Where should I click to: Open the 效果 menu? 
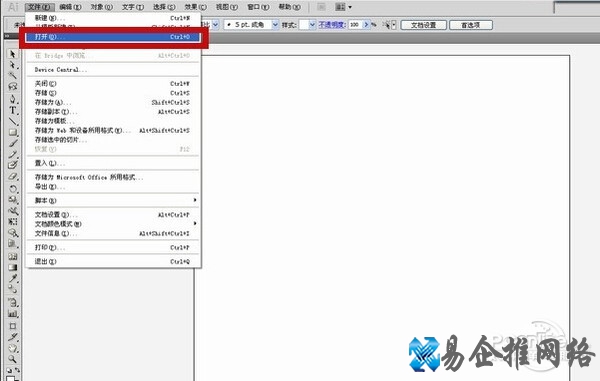click(196, 7)
